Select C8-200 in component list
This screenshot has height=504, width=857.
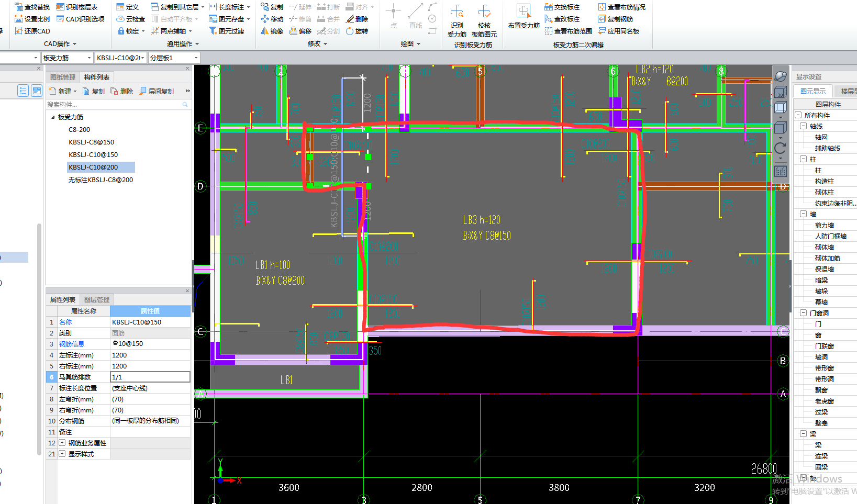point(79,130)
